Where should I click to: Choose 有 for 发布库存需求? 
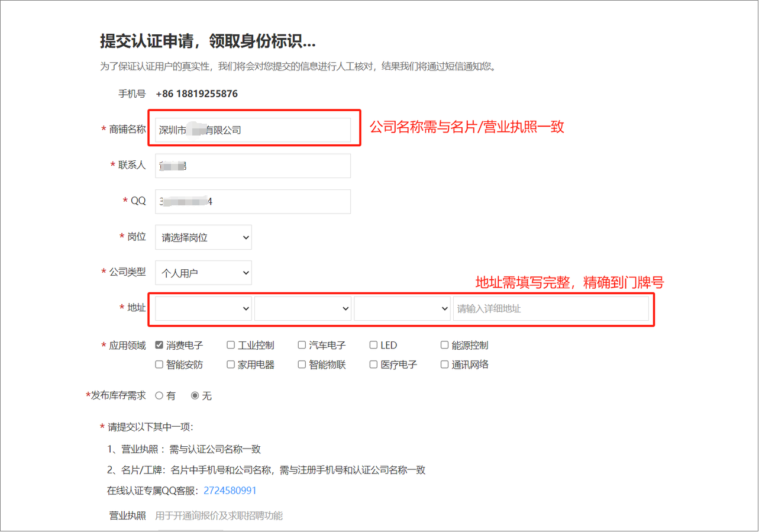(159, 396)
